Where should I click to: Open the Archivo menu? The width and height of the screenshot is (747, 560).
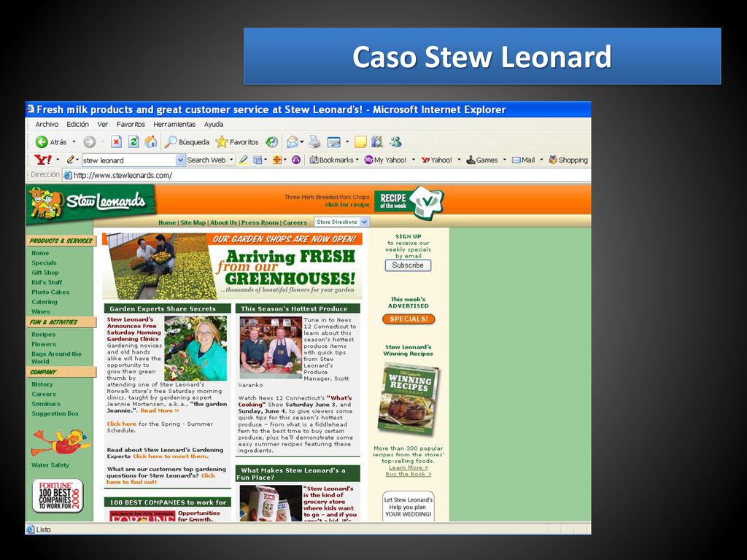point(47,124)
